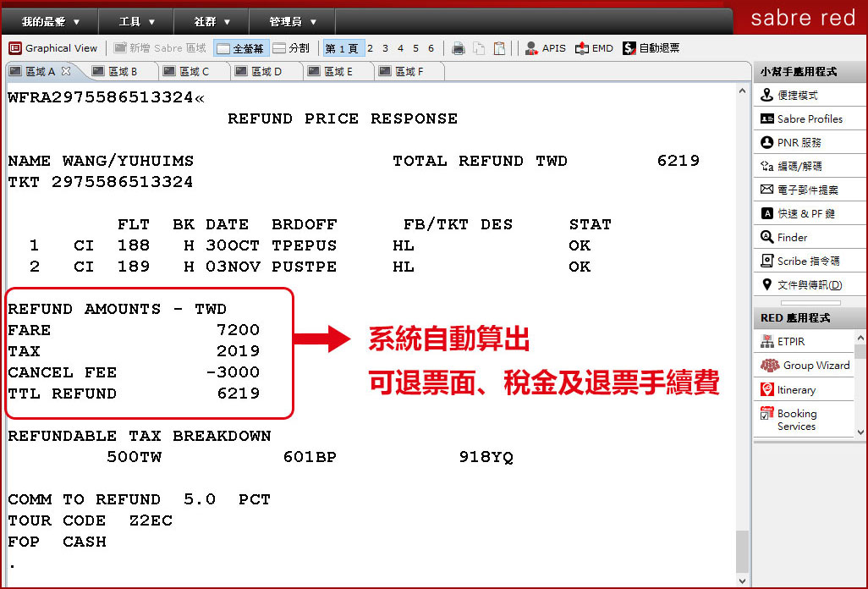Viewport: 868px width, 589px height.
Task: Click the command line WFRA2975586513324
Action: tap(107, 98)
